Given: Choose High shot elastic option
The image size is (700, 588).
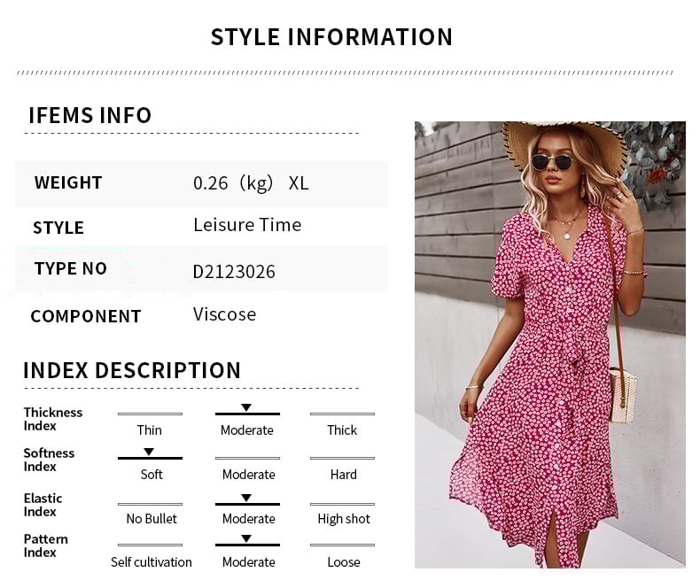Looking at the screenshot, I should [344, 518].
